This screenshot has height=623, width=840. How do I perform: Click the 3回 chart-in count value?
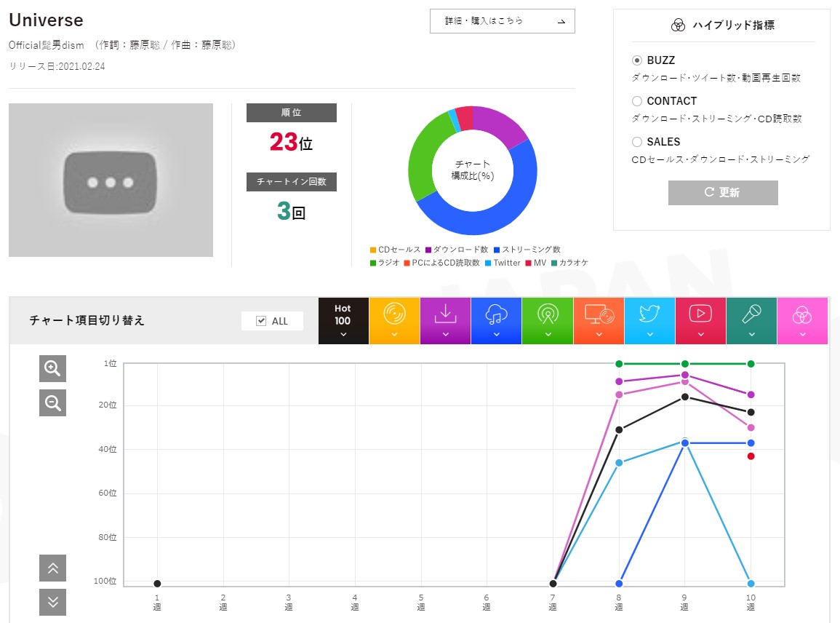[291, 211]
